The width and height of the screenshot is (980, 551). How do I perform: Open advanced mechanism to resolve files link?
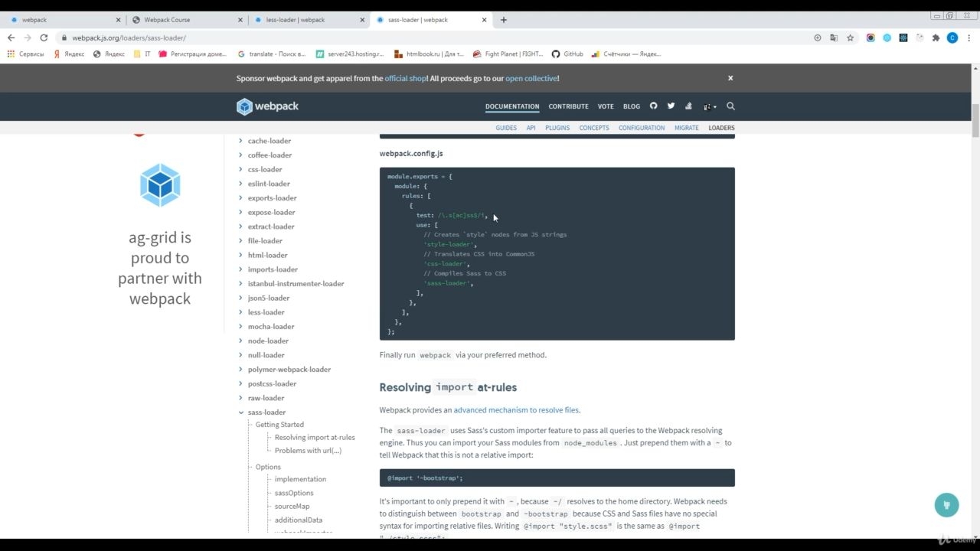(x=516, y=410)
